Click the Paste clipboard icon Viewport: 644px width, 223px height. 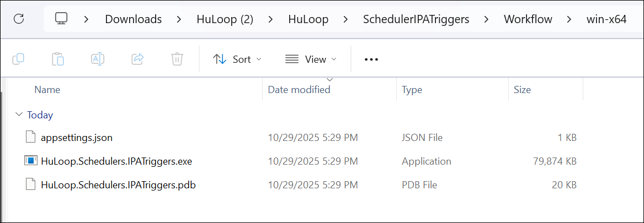point(58,59)
